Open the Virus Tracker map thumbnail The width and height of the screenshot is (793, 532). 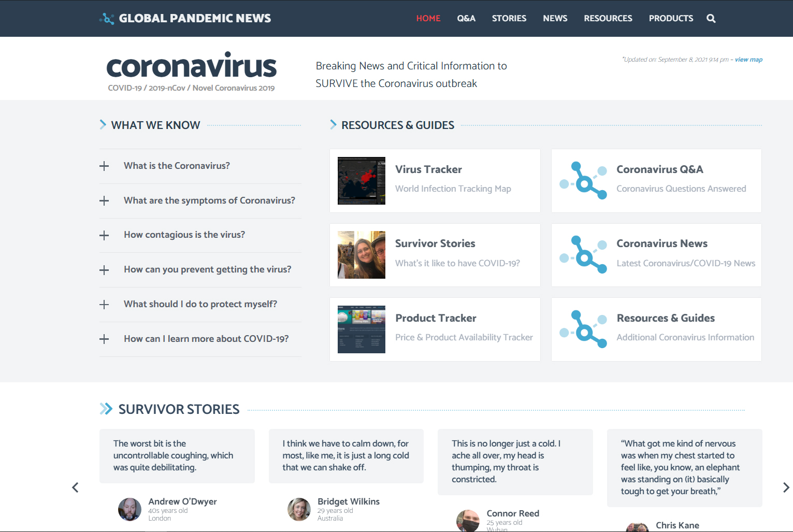coord(361,181)
